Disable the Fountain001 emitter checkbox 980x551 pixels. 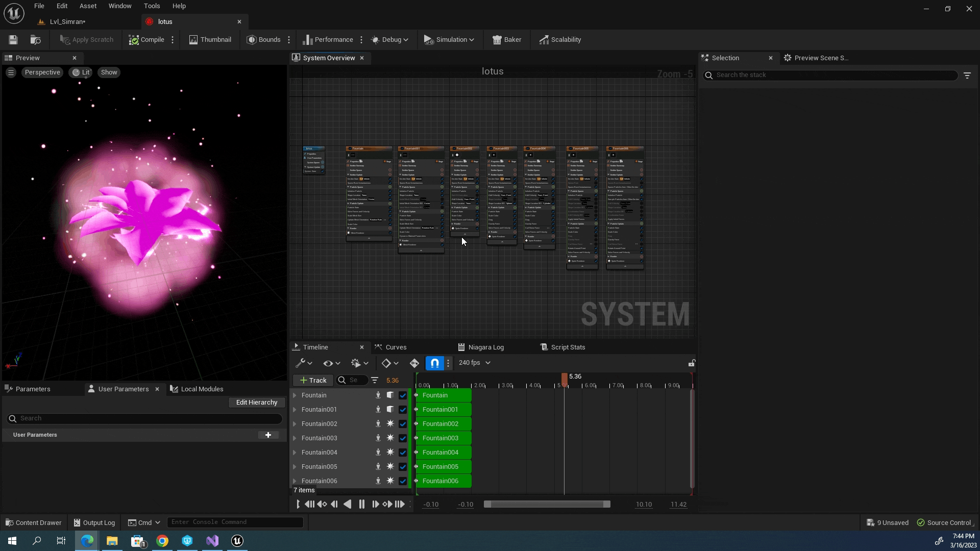[403, 410]
